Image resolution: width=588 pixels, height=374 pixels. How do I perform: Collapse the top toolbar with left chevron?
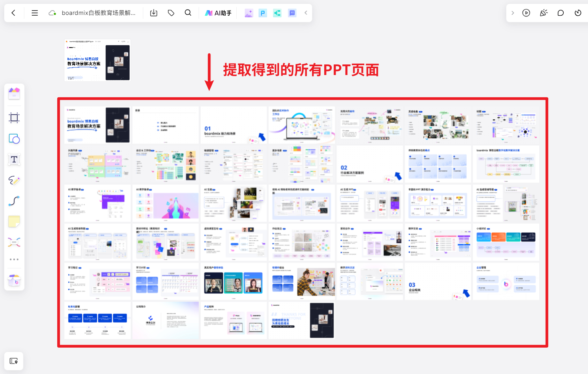click(x=306, y=13)
